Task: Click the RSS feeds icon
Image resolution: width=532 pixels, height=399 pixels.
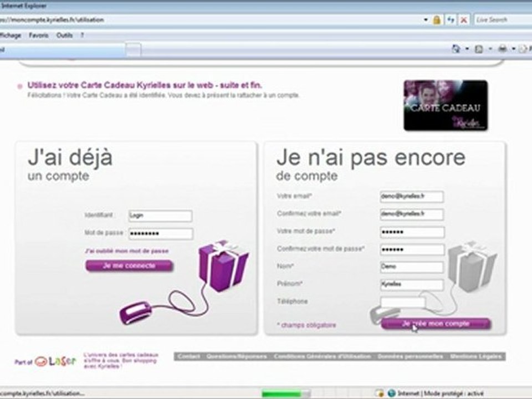Action: [479, 49]
